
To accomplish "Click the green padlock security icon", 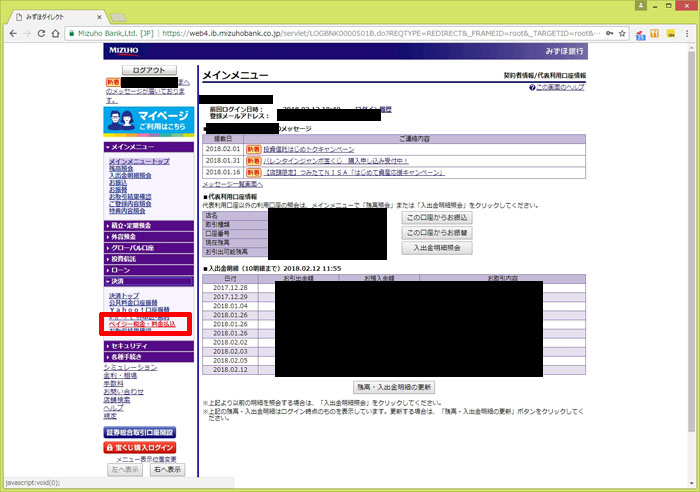I will click(71, 33).
